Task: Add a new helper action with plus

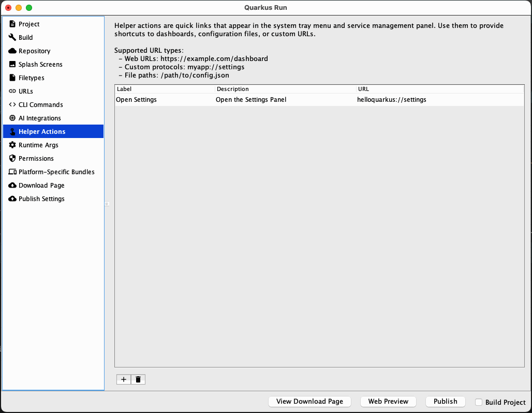Action: pyautogui.click(x=123, y=379)
